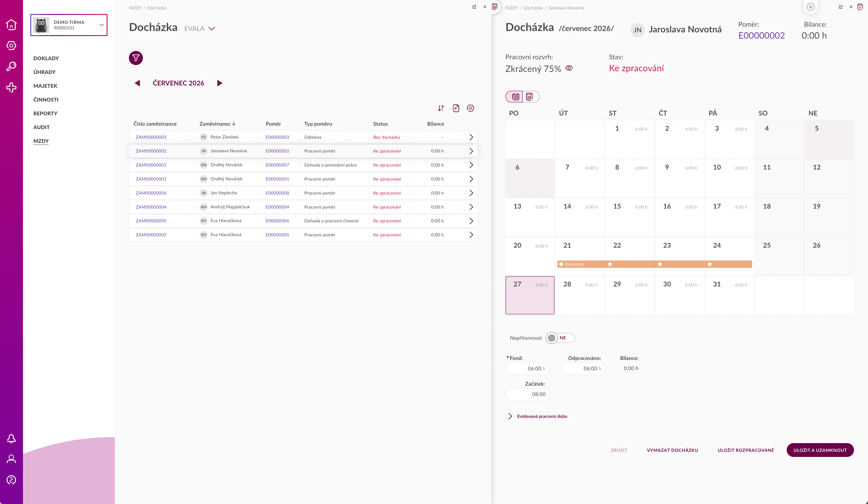Select the Dovolená vacation bar in calendar
The height and width of the screenshot is (504, 868).
click(x=654, y=264)
